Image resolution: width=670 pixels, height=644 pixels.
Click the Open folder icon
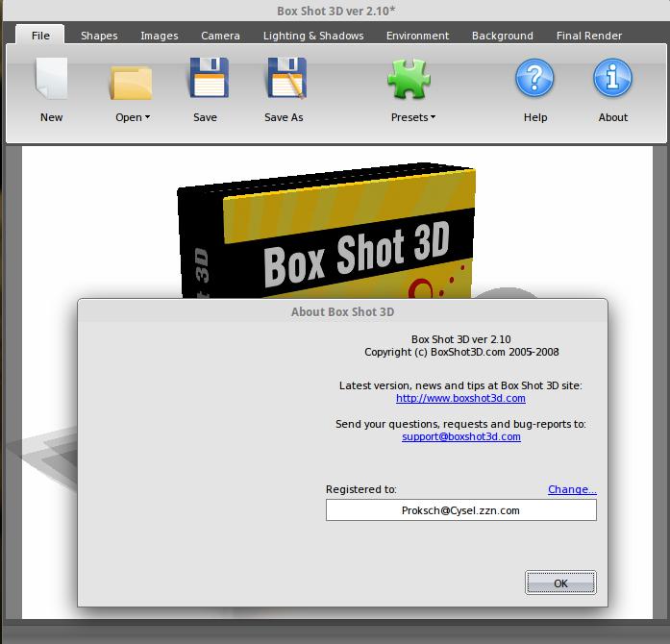click(x=132, y=82)
